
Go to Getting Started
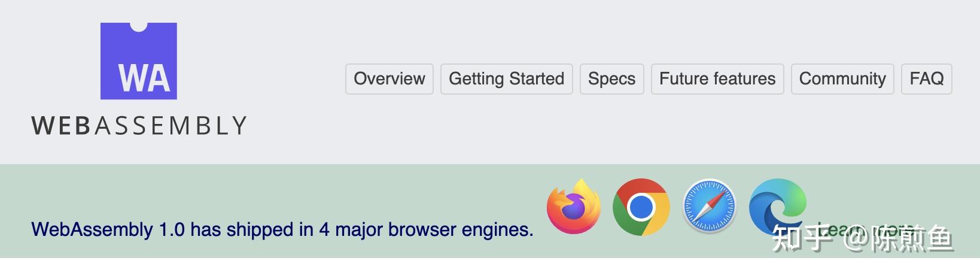506,78
